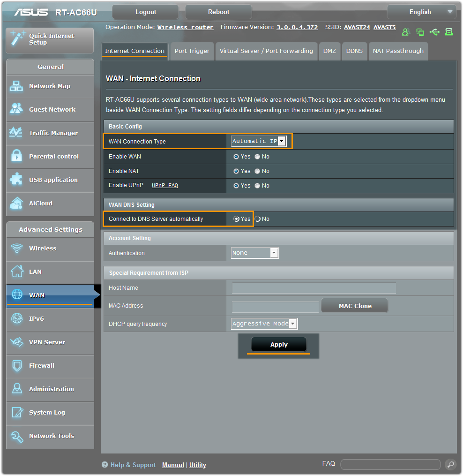
Task: Click the WAN - Internet Connection heading
Action: (153, 79)
